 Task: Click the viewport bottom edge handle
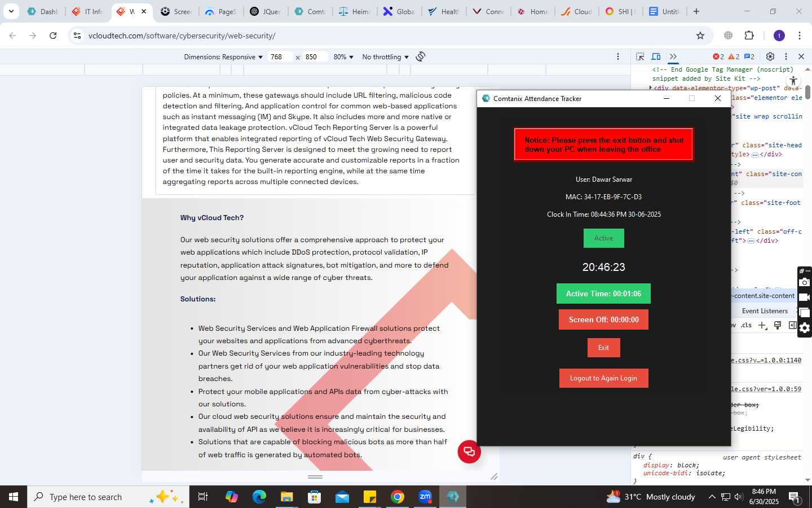point(315,477)
